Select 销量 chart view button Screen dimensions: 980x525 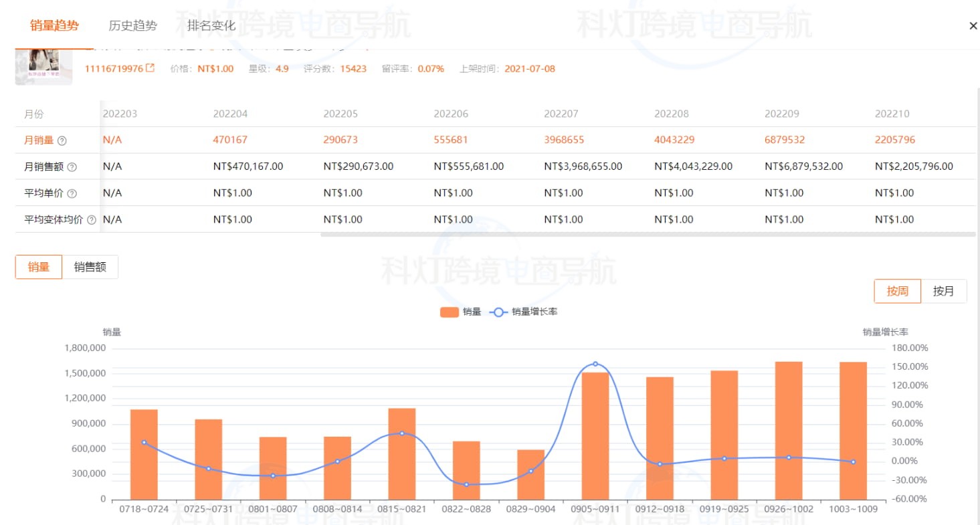coord(39,267)
